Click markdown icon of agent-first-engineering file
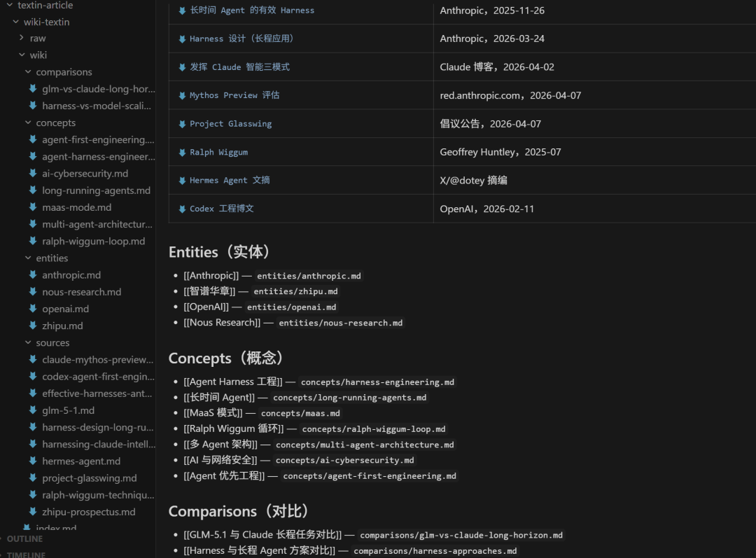 pos(33,139)
